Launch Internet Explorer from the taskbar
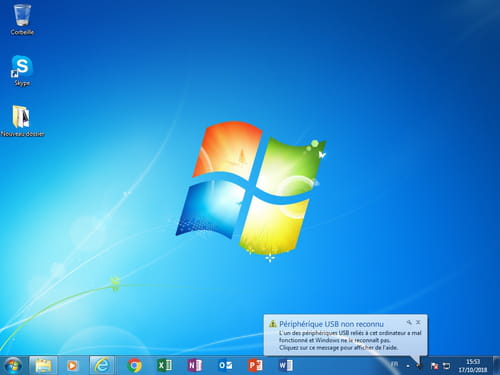This screenshot has height=375, width=500. 102,365
